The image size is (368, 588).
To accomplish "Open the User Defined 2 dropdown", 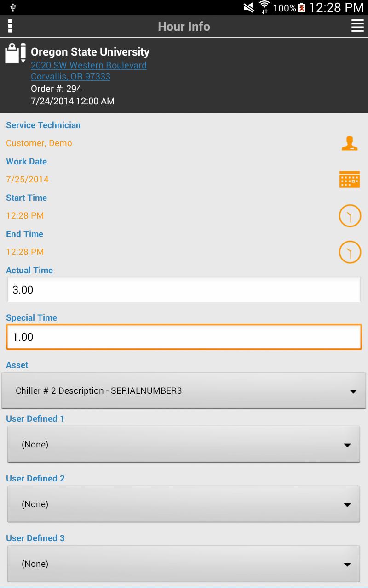I will click(184, 504).
